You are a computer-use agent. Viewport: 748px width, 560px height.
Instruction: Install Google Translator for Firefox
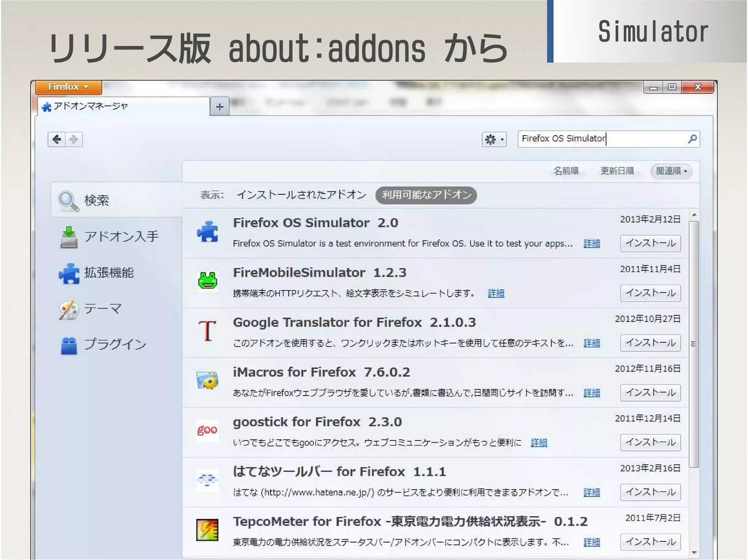[650, 343]
